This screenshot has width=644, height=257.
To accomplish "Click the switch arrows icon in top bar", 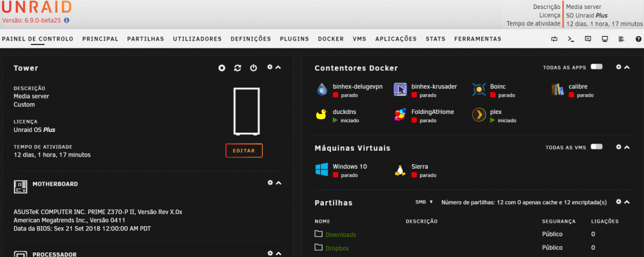I will pyautogui.click(x=554, y=39).
